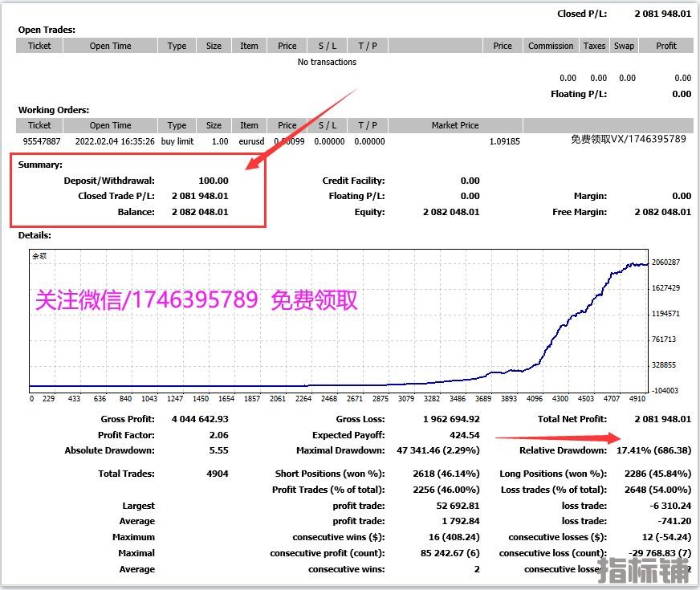Select the Total Trades value 4904

point(217,474)
